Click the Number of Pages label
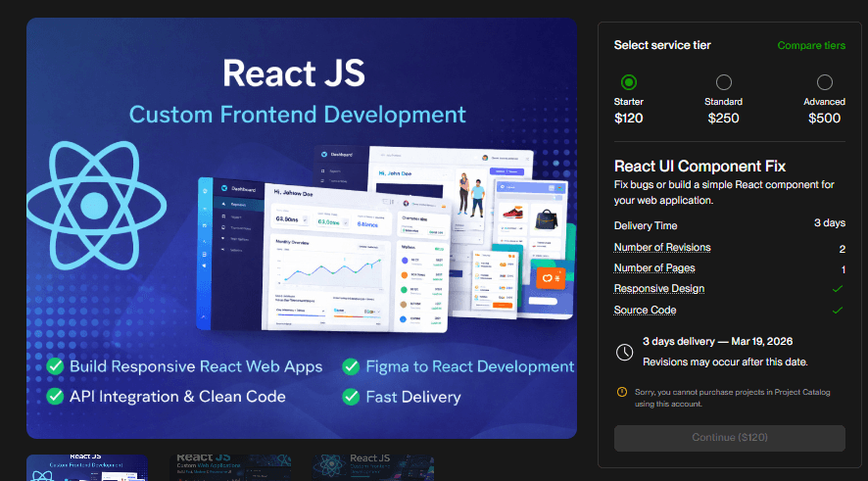The image size is (868, 481). (653, 268)
